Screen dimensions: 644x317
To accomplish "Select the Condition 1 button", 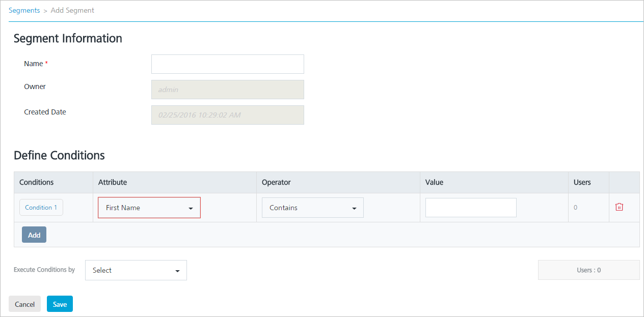I will pyautogui.click(x=41, y=208).
